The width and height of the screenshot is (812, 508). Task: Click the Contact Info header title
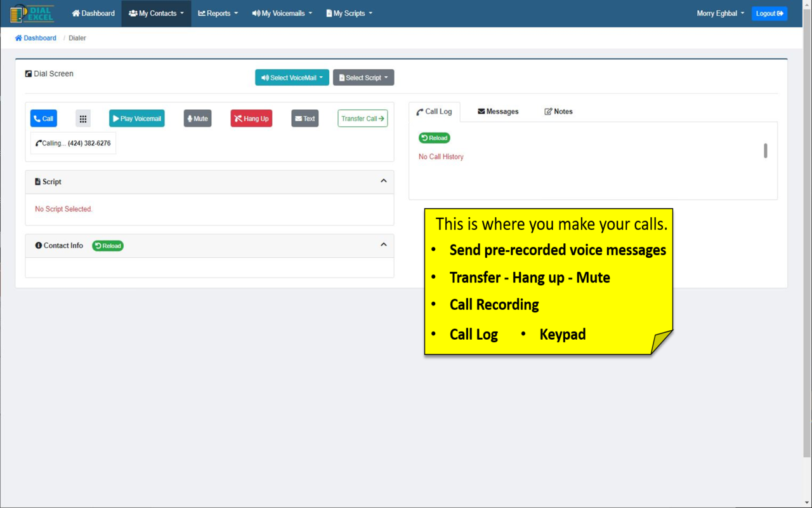pyautogui.click(x=59, y=246)
